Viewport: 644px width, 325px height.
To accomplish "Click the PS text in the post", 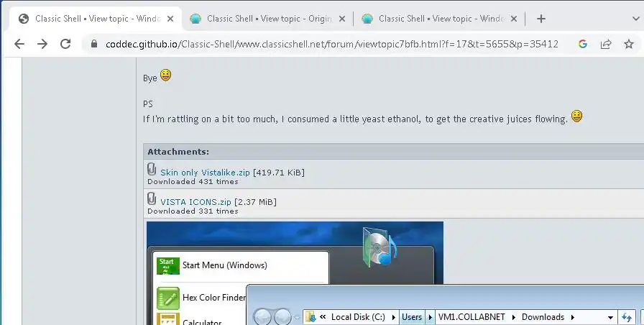I will click(x=148, y=104).
